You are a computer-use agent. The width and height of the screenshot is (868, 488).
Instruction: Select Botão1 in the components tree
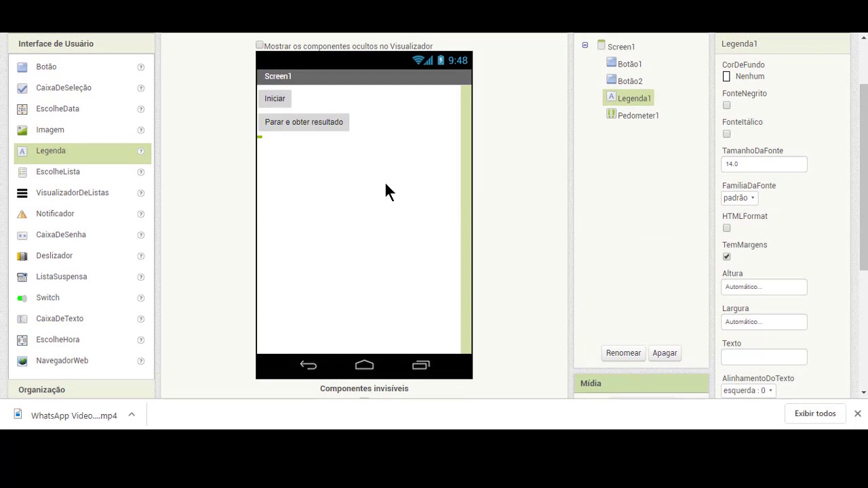pos(629,64)
